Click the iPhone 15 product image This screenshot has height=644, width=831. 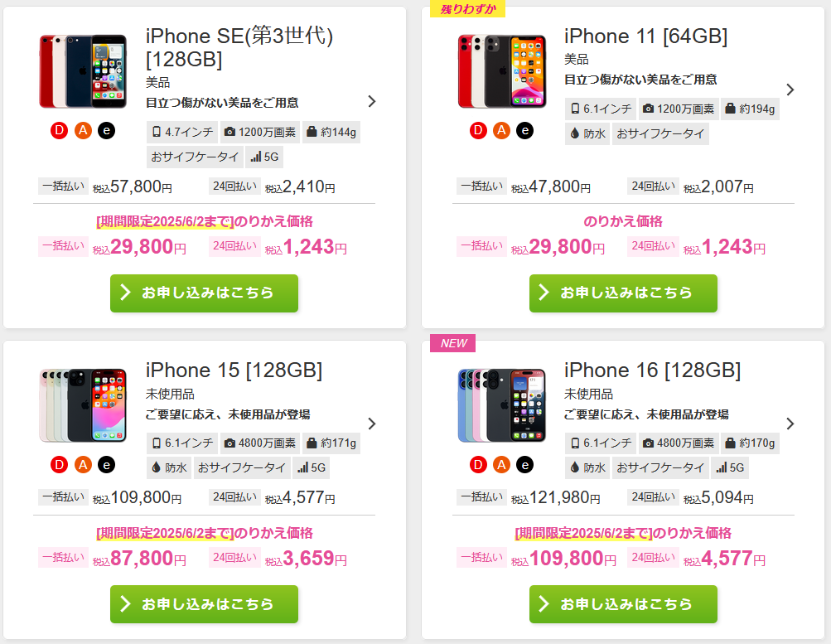[83, 405]
